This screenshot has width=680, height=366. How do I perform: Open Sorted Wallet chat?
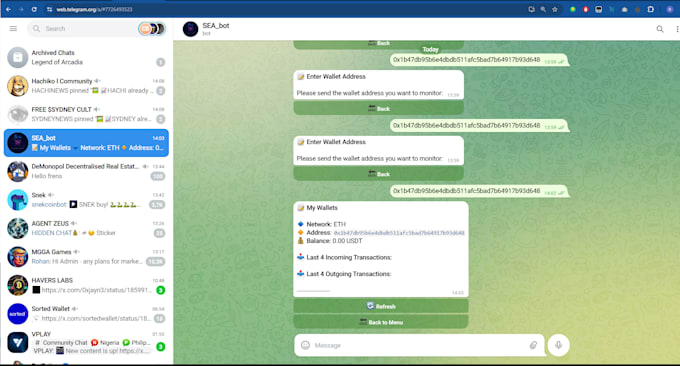(x=86, y=314)
